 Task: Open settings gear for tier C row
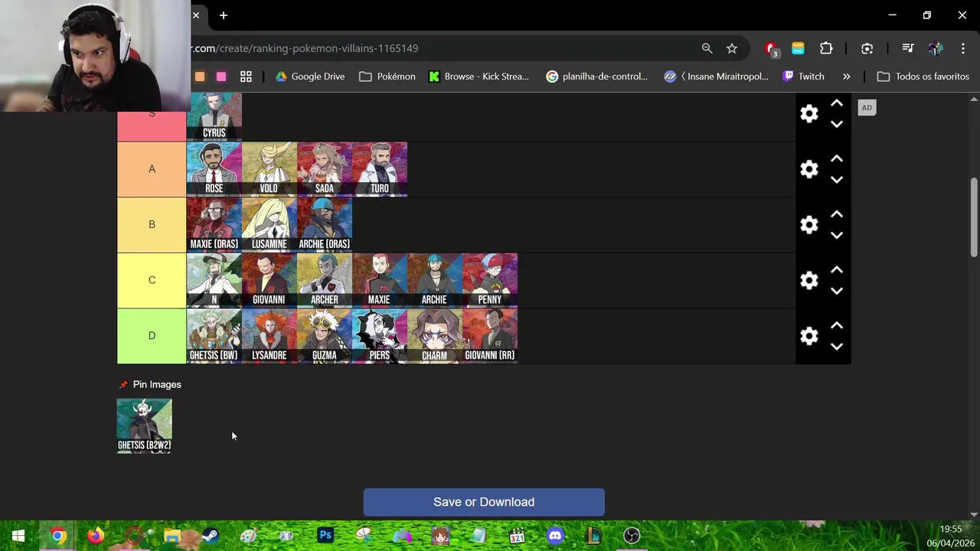[809, 280]
